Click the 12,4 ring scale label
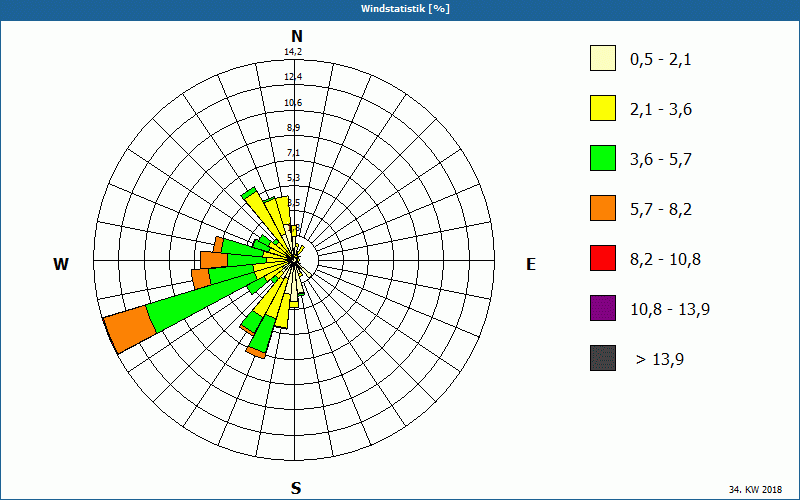The image size is (800, 500). [293, 77]
